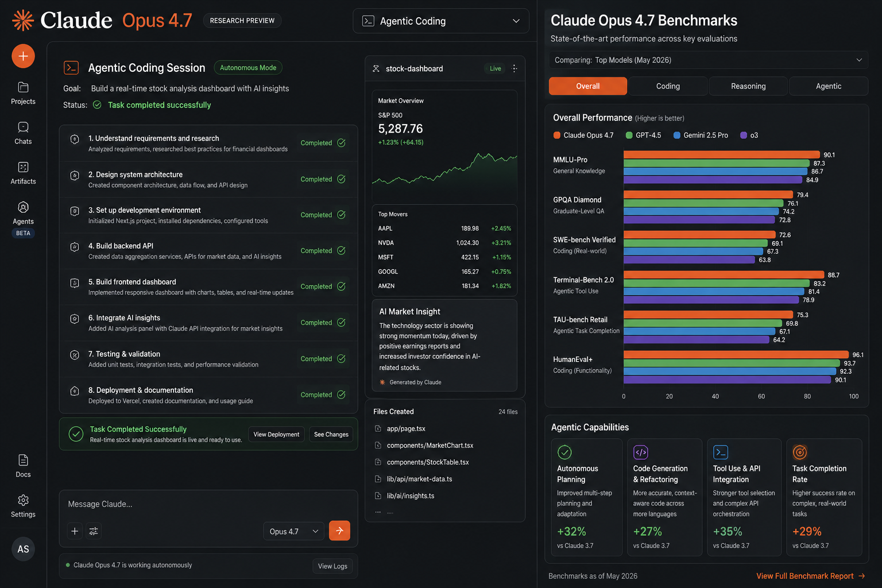The image size is (882, 588).
Task: Click the See Changes button
Action: [x=331, y=434]
